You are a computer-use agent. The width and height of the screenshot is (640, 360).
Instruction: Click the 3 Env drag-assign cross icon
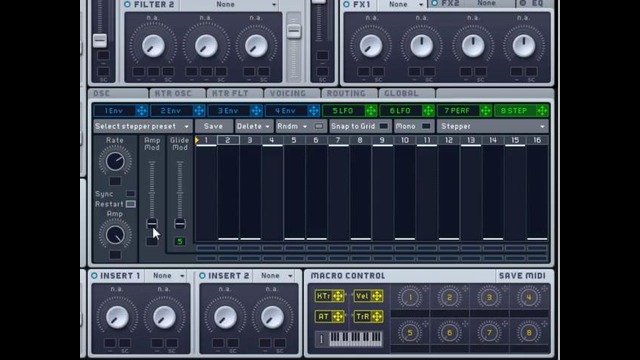(256, 111)
